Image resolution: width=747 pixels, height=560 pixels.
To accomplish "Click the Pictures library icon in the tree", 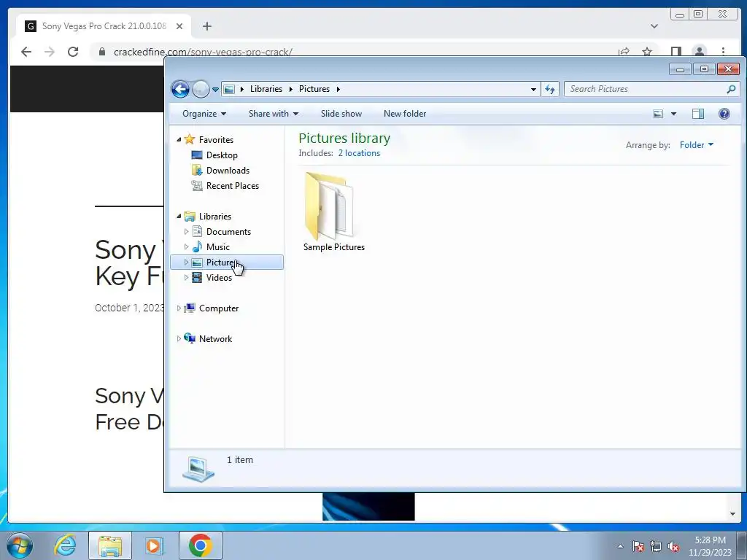I will click(x=197, y=262).
